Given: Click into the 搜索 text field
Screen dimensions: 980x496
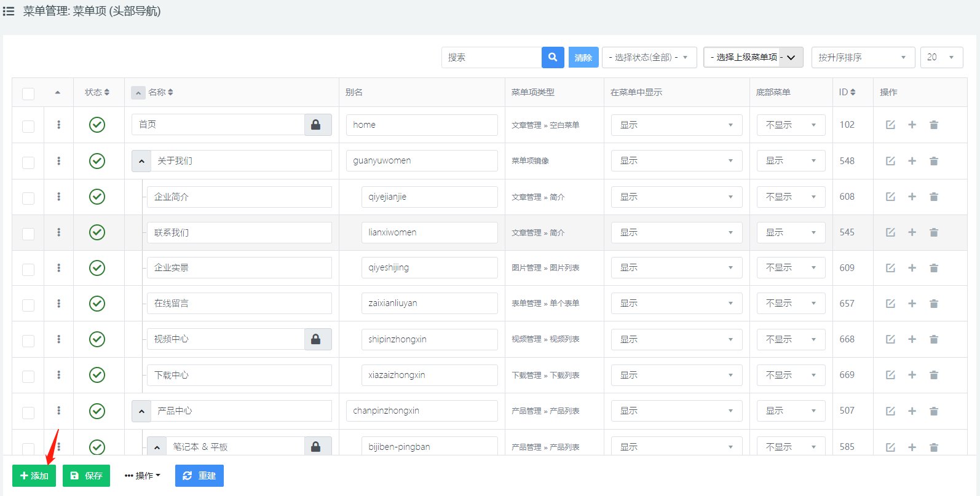Looking at the screenshot, I should pyautogui.click(x=491, y=57).
